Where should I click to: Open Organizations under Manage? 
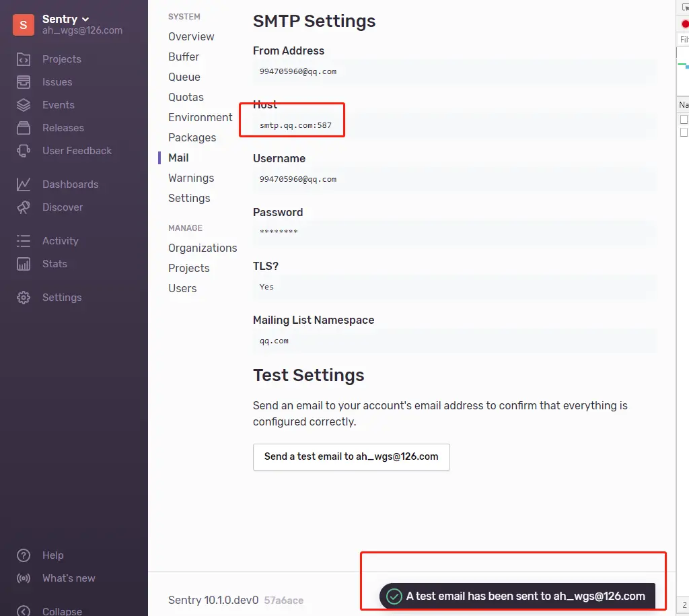[x=203, y=248]
